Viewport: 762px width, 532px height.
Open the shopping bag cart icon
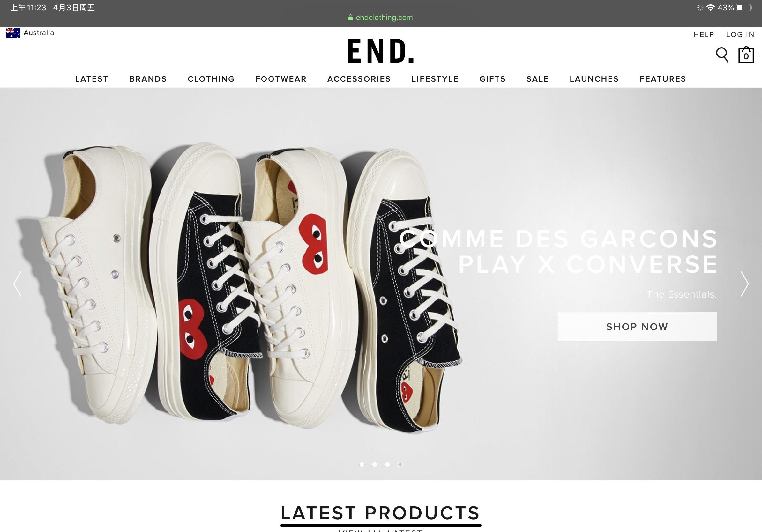pyautogui.click(x=746, y=55)
